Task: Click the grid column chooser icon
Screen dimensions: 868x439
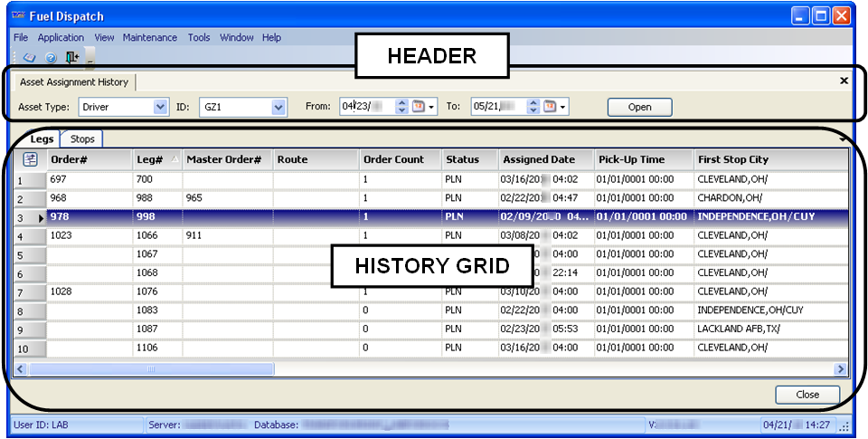Action: pos(29,159)
